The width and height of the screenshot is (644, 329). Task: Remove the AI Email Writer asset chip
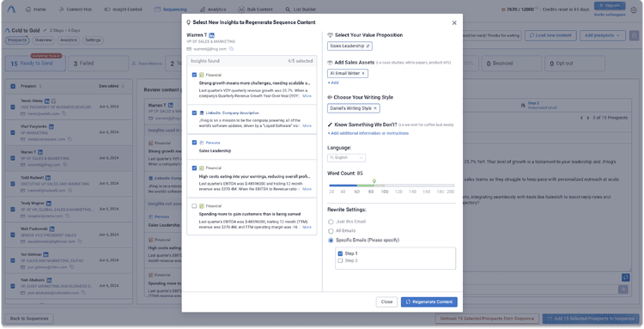click(x=363, y=73)
